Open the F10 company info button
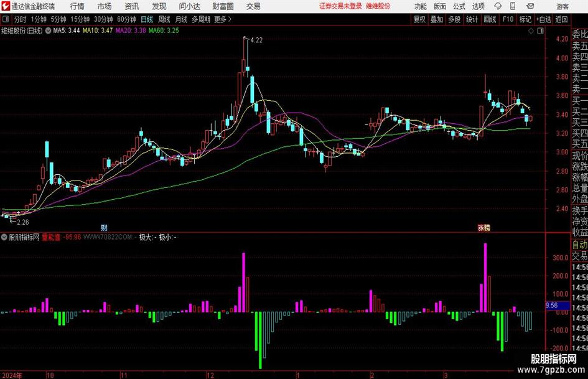The image size is (588, 379). tap(508, 19)
